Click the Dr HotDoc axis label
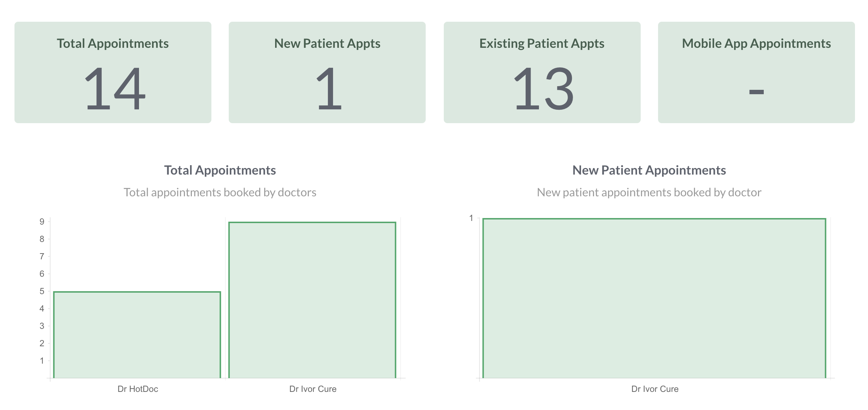868x410 pixels. [138, 389]
